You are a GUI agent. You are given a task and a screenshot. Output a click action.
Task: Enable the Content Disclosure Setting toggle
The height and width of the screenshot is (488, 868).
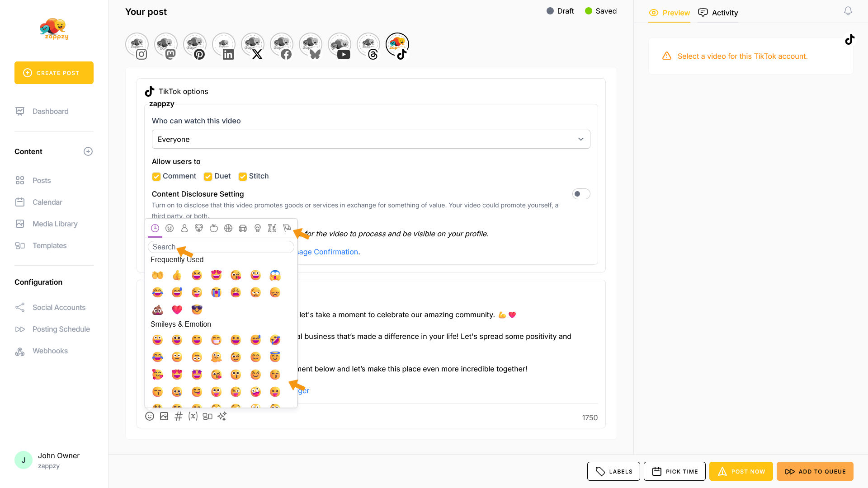coord(581,194)
